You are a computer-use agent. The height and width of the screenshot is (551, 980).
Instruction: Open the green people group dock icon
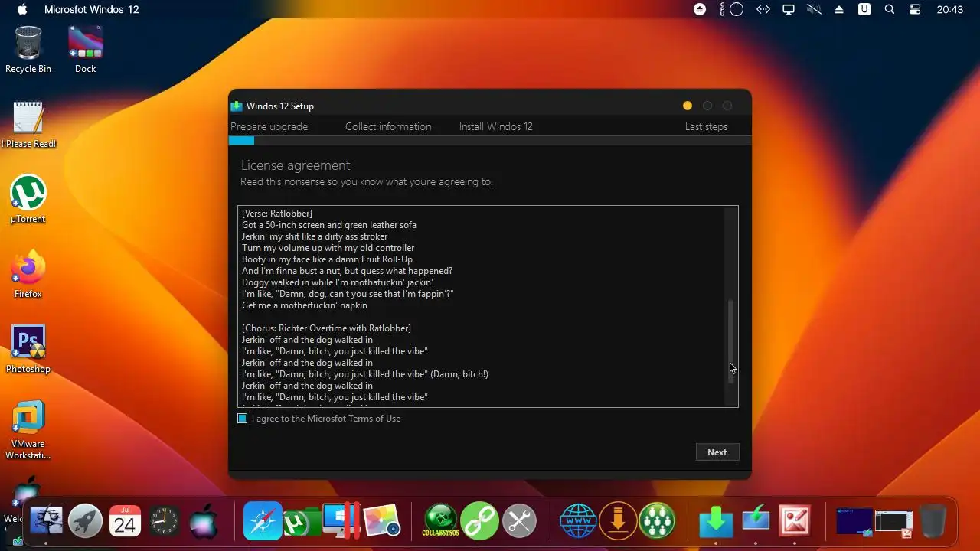coord(657,522)
